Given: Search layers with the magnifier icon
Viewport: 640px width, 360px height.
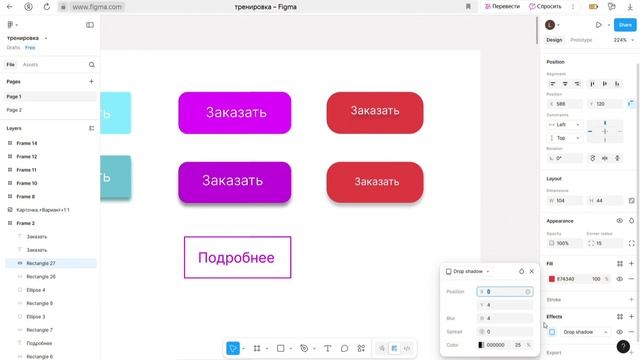Looking at the screenshot, I should [91, 64].
